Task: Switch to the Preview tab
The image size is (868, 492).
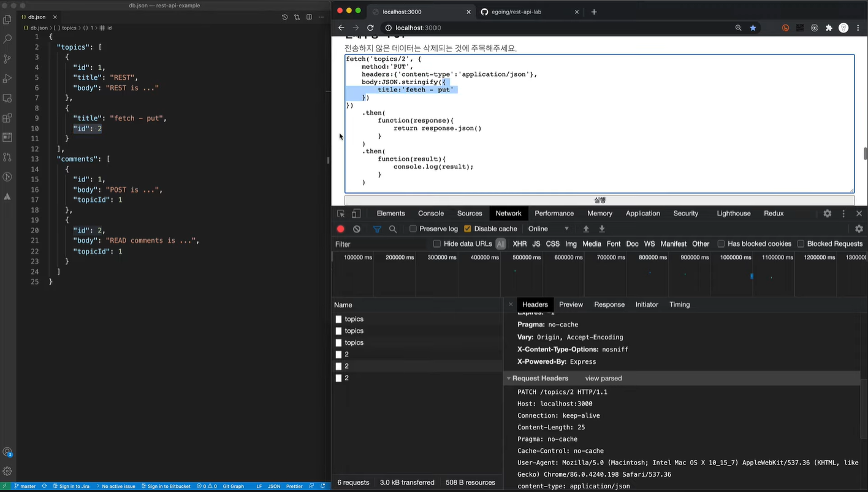Action: click(x=571, y=304)
